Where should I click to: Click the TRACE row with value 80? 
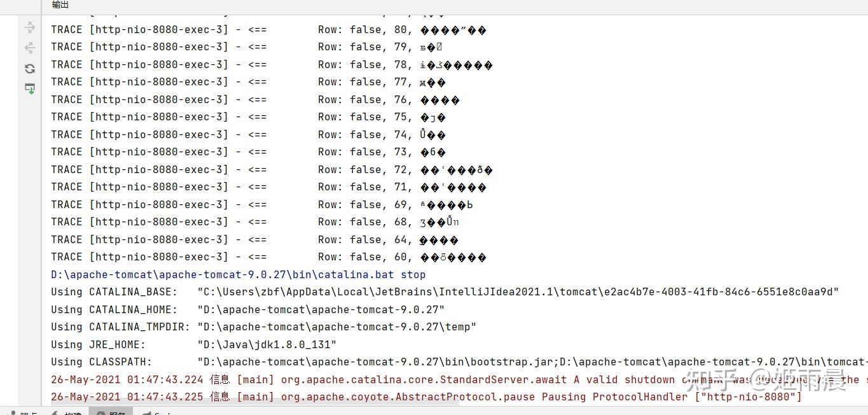(x=267, y=30)
